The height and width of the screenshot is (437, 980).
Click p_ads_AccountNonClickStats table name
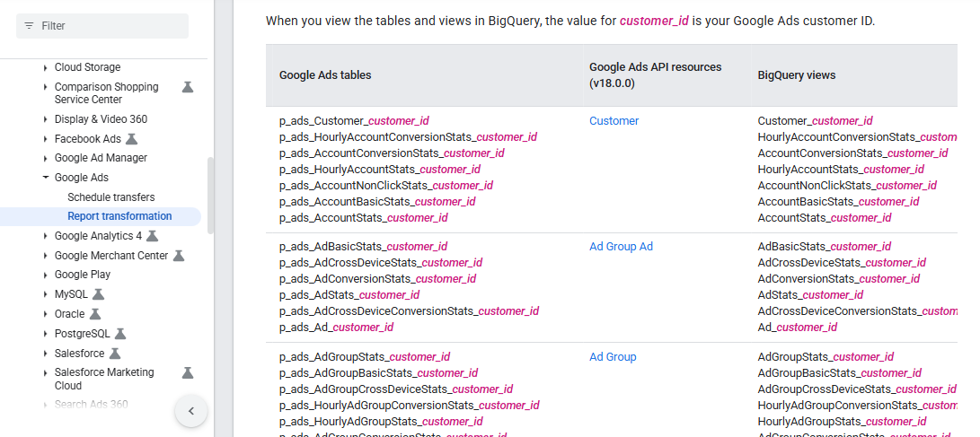click(x=386, y=186)
